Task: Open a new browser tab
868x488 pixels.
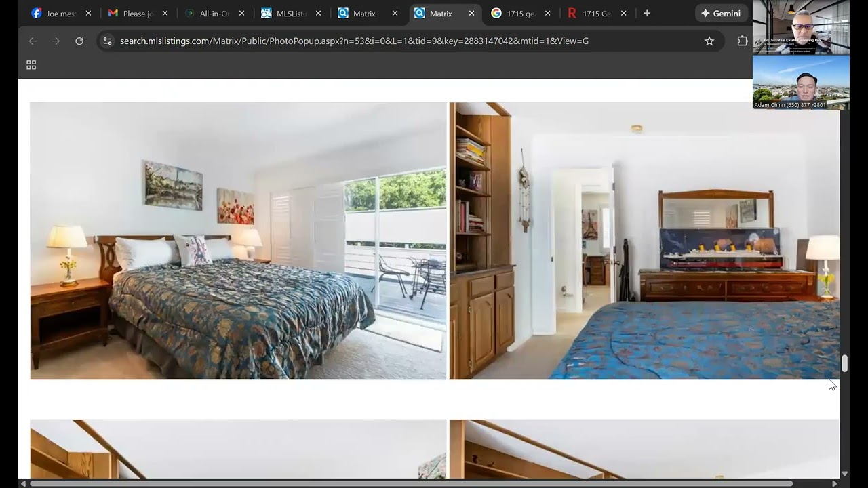Action: click(x=647, y=14)
